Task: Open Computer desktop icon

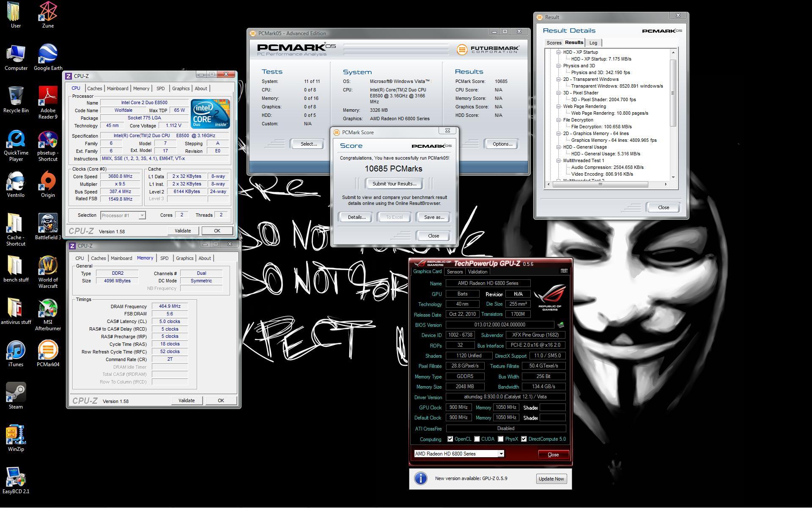Action: [16, 57]
